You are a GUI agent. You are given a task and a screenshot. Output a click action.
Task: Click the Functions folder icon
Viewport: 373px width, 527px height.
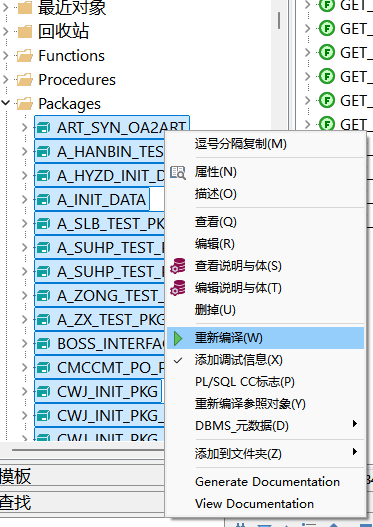pyautogui.click(x=25, y=56)
